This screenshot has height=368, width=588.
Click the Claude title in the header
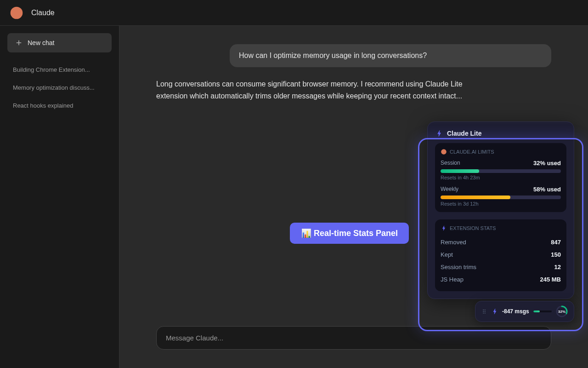[x=43, y=13]
